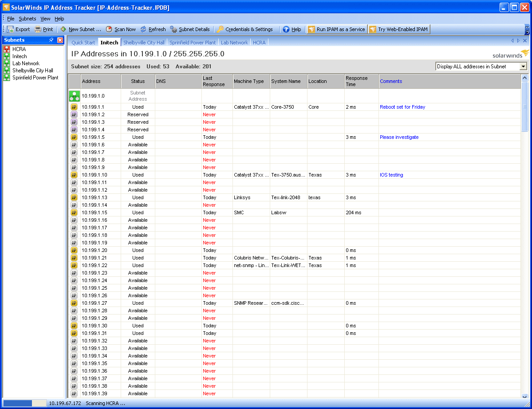The width and height of the screenshot is (532, 409).
Task: Click the Credentials & Settings key icon
Action: point(220,30)
